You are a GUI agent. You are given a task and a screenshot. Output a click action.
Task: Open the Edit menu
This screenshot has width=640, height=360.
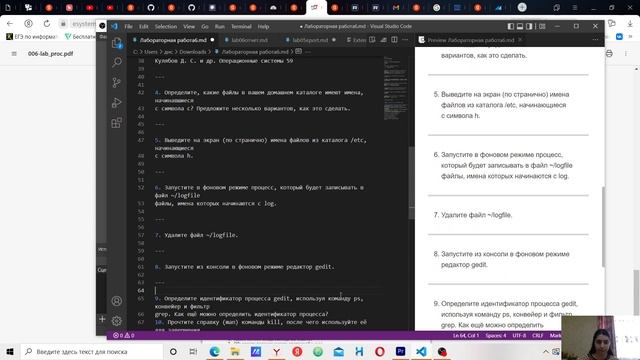point(144,26)
